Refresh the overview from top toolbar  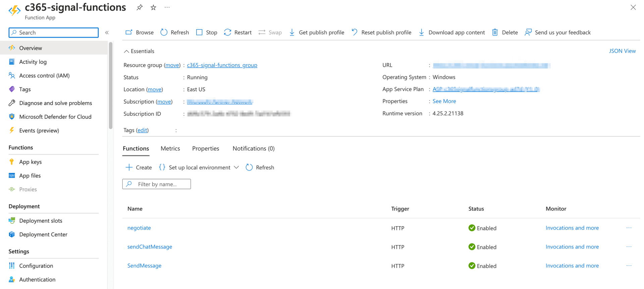coord(175,32)
